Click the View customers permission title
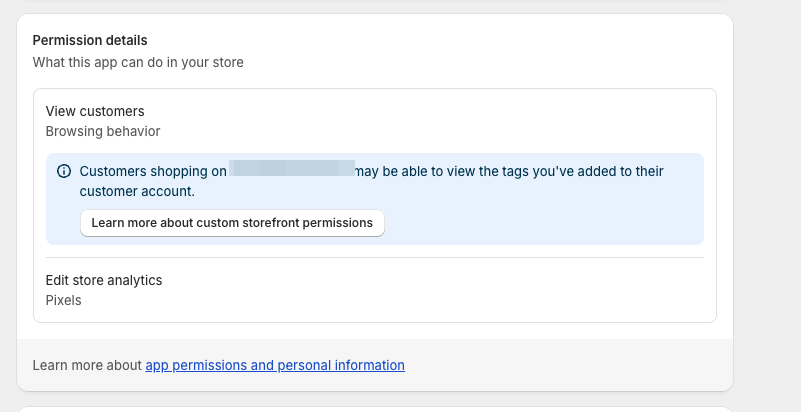Image resolution: width=801 pixels, height=412 pixels. pos(95,111)
